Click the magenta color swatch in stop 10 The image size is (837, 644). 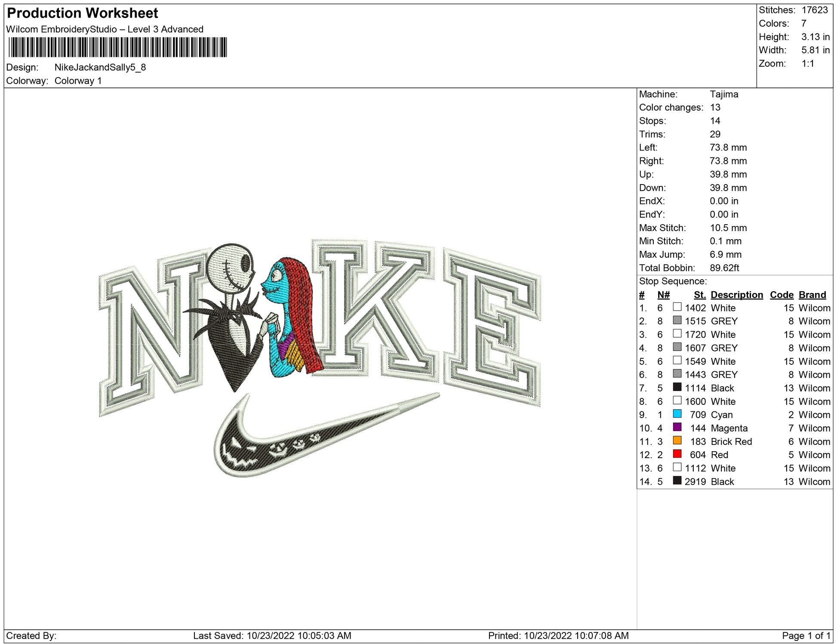(677, 427)
